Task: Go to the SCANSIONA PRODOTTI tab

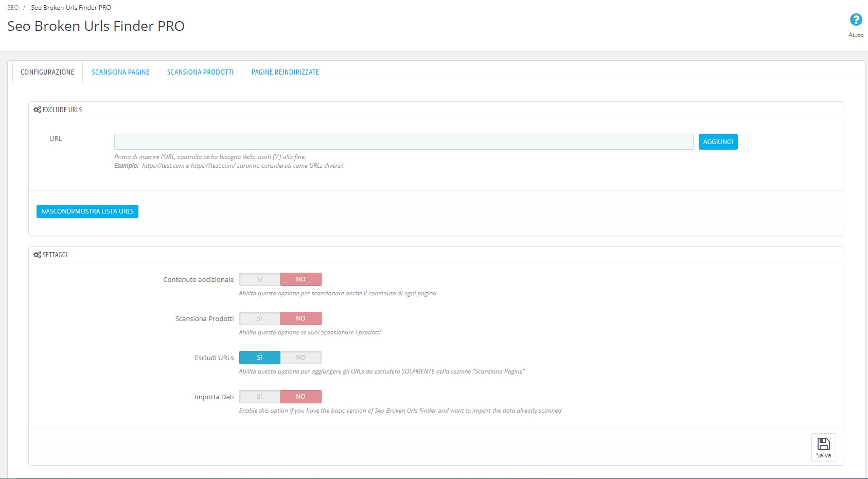Action: click(200, 72)
